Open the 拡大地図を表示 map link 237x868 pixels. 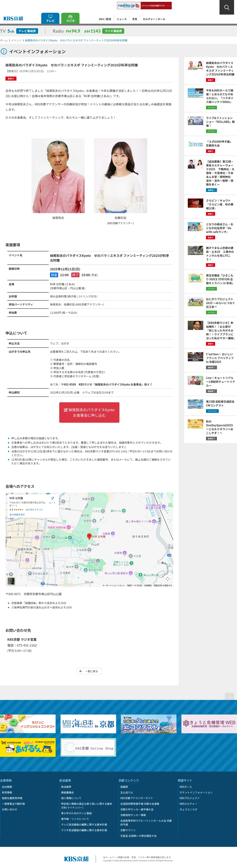point(17,515)
